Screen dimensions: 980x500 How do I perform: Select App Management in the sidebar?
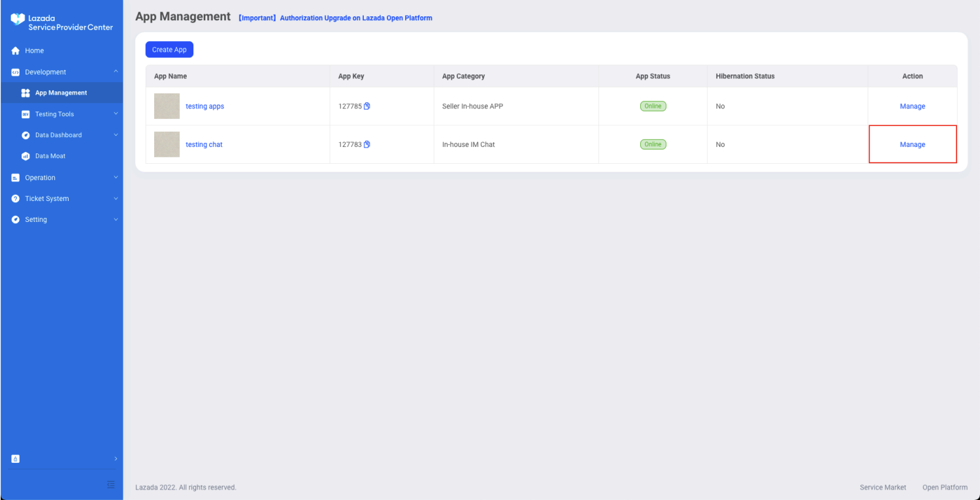(x=61, y=93)
